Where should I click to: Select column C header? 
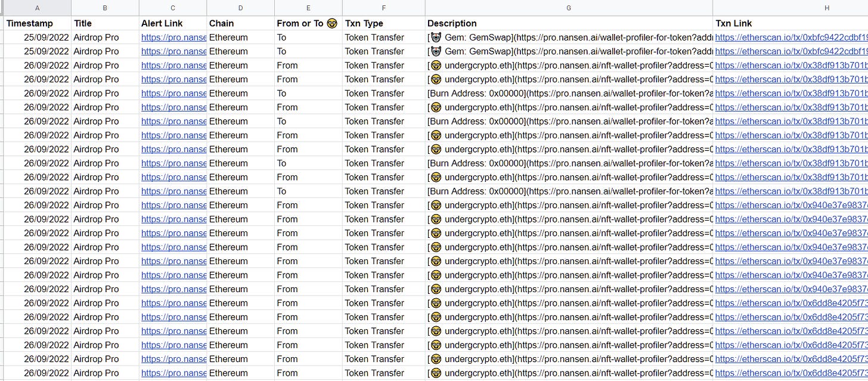[173, 8]
